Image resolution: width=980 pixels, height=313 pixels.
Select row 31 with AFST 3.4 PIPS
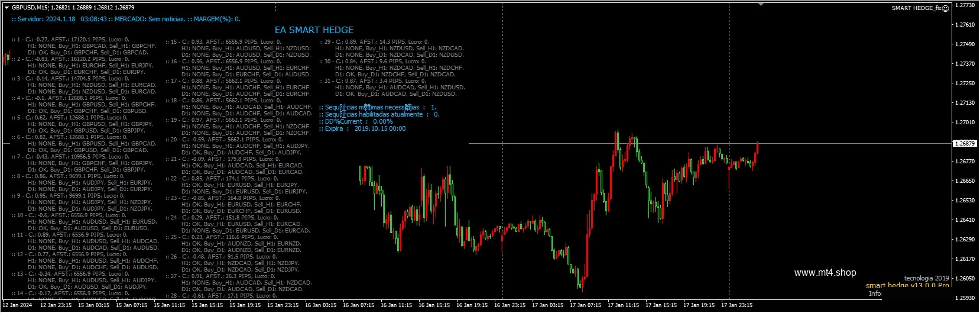(373, 81)
